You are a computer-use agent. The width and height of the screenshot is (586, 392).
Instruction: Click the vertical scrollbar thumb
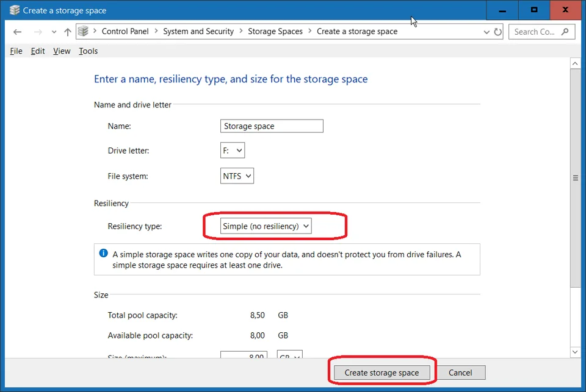pos(575,178)
